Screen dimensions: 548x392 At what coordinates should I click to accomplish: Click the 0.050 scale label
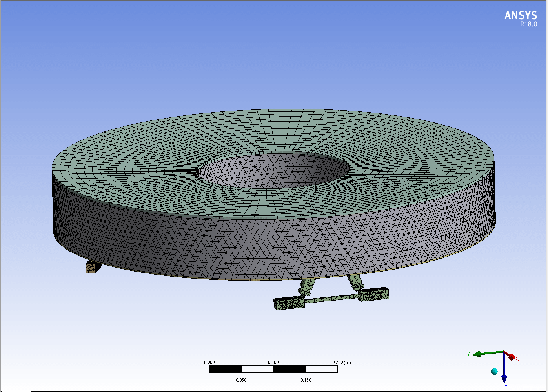[241, 380]
